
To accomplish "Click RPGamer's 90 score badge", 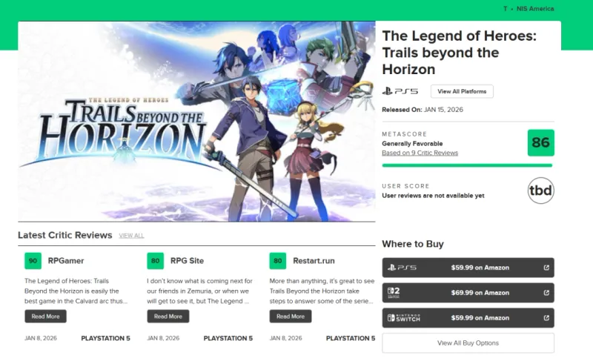I will point(33,261).
